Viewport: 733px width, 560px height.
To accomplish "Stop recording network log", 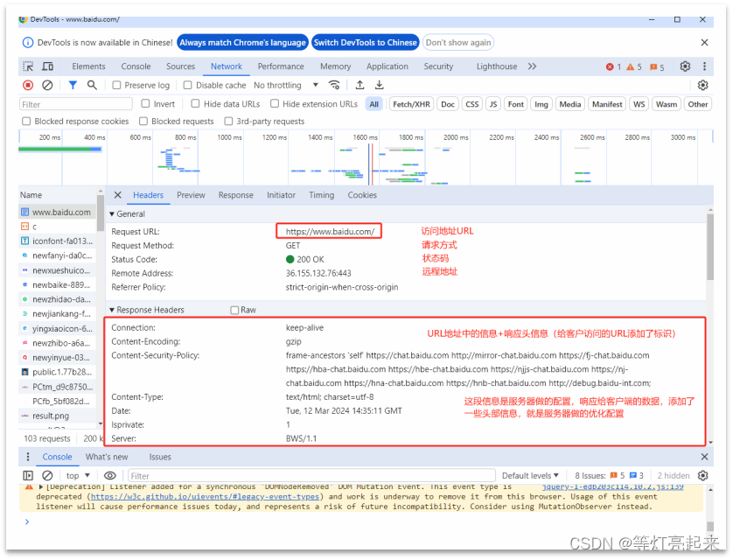I will 28,85.
